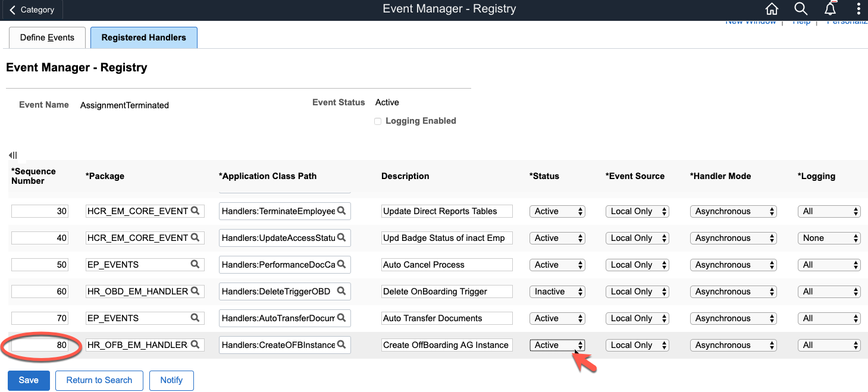This screenshot has width=868, height=392.
Task: Click the Home icon in header
Action: coord(772,9)
